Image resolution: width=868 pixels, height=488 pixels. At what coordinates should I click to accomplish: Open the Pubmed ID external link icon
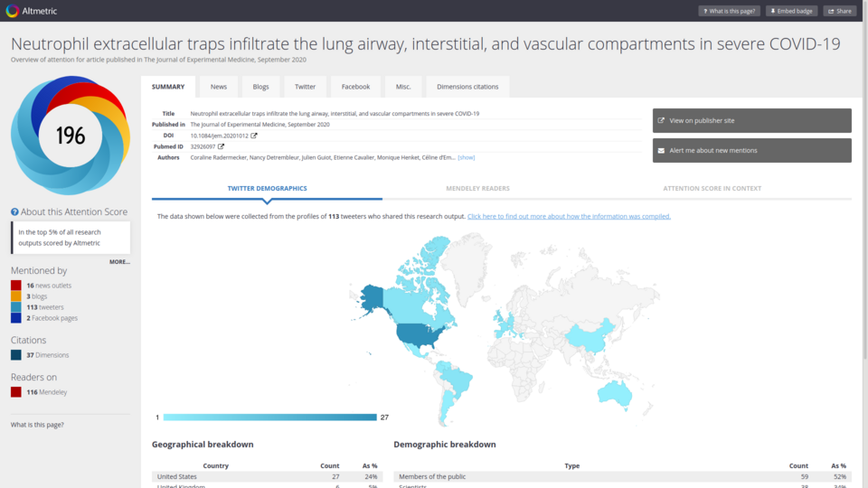tap(221, 146)
